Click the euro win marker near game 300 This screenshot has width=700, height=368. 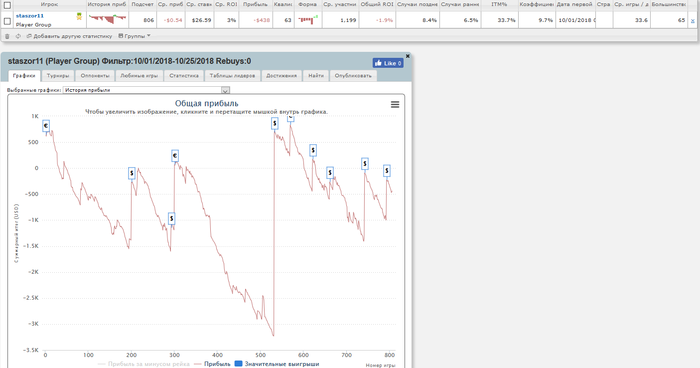tap(175, 156)
